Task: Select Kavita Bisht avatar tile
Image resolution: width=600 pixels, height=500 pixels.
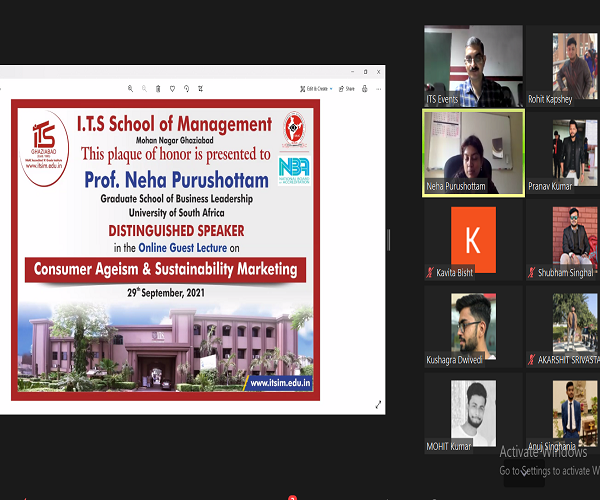Action: 473,239
